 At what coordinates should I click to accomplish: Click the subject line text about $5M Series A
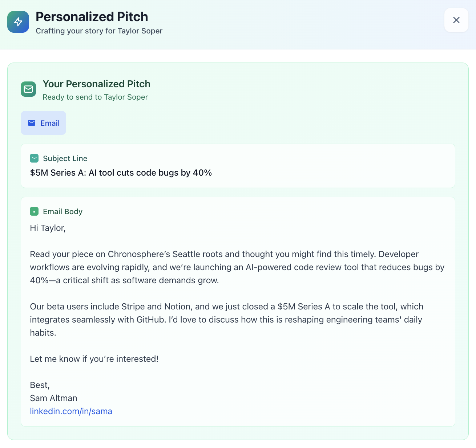point(121,173)
